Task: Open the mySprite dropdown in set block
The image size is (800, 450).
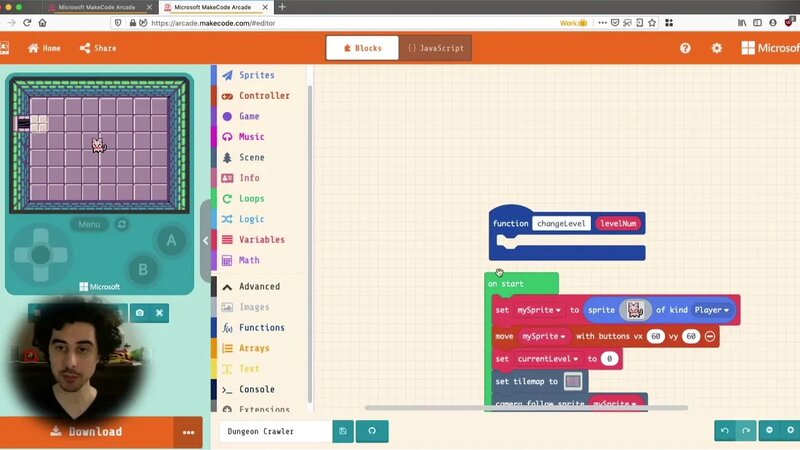Action: (x=539, y=310)
